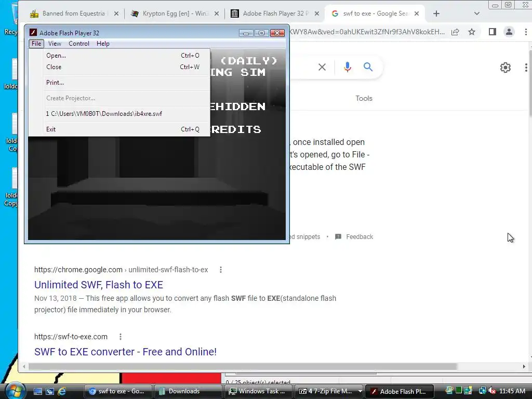
Task: Bookmark this page with the star icon
Action: click(x=472, y=32)
